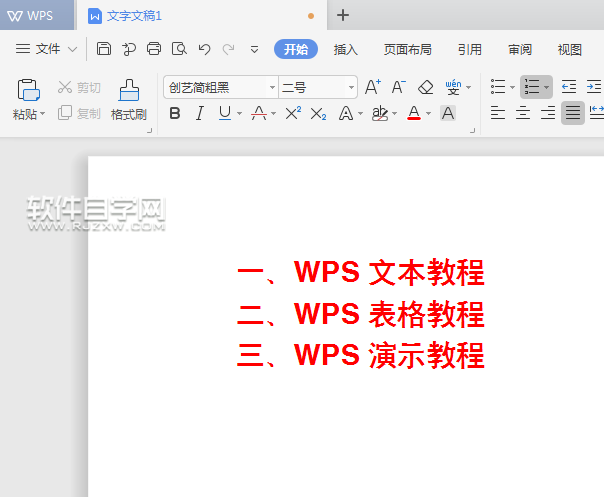
Task: Open the font name dropdown arrow
Action: (272, 87)
